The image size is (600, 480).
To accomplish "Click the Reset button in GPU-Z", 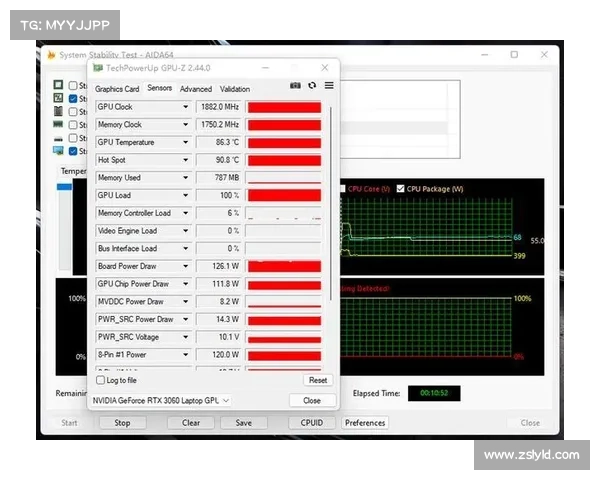I will 318,380.
